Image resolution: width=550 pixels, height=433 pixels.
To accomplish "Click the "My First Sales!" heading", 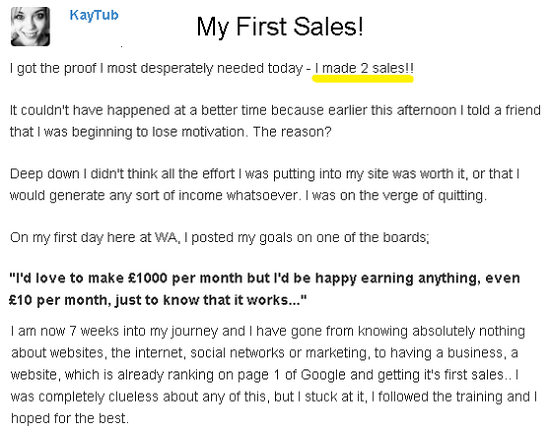I will 280,27.
